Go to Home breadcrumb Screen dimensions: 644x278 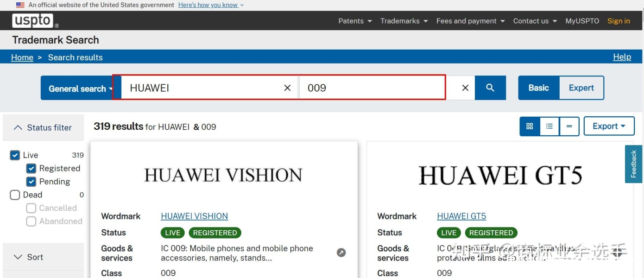pos(22,57)
